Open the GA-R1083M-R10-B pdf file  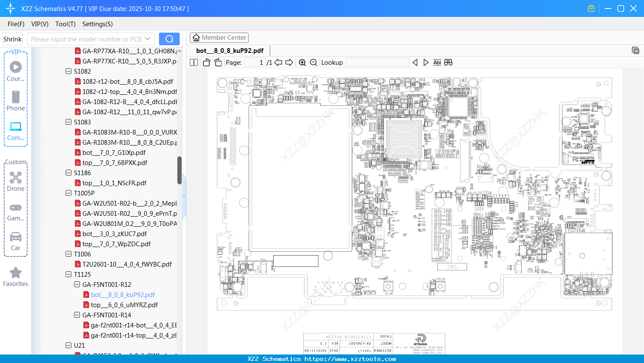pyautogui.click(x=129, y=132)
